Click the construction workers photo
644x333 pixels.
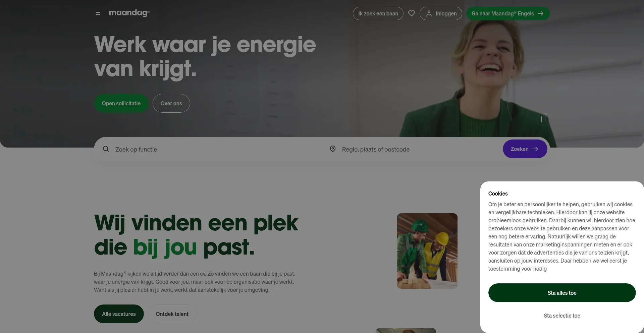(x=427, y=251)
